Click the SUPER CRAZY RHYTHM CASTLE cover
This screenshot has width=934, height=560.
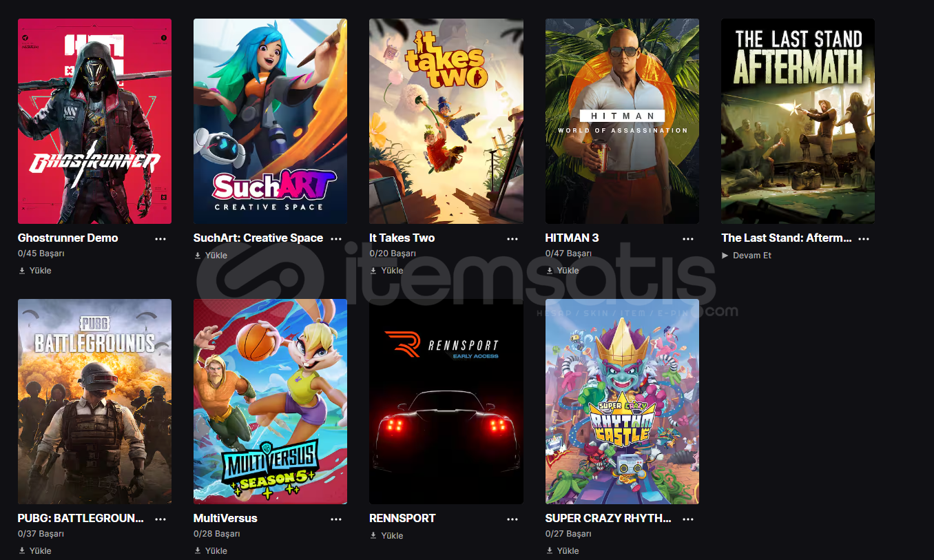(622, 402)
